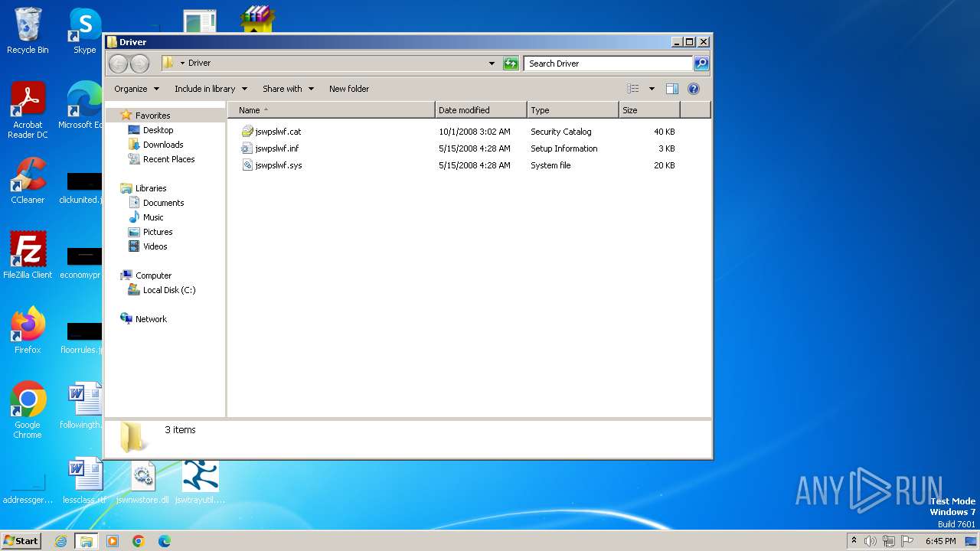The width and height of the screenshot is (980, 551).
Task: Open Local Disk (C:)
Action: [168, 290]
